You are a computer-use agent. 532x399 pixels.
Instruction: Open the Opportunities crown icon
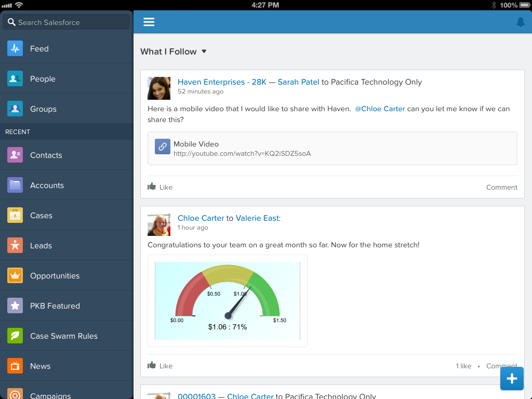pos(15,275)
